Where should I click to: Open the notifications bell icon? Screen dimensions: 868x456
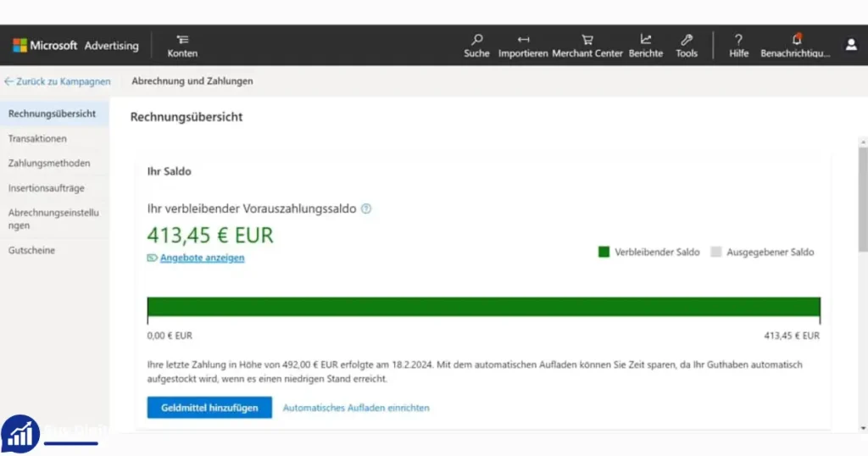(797, 39)
